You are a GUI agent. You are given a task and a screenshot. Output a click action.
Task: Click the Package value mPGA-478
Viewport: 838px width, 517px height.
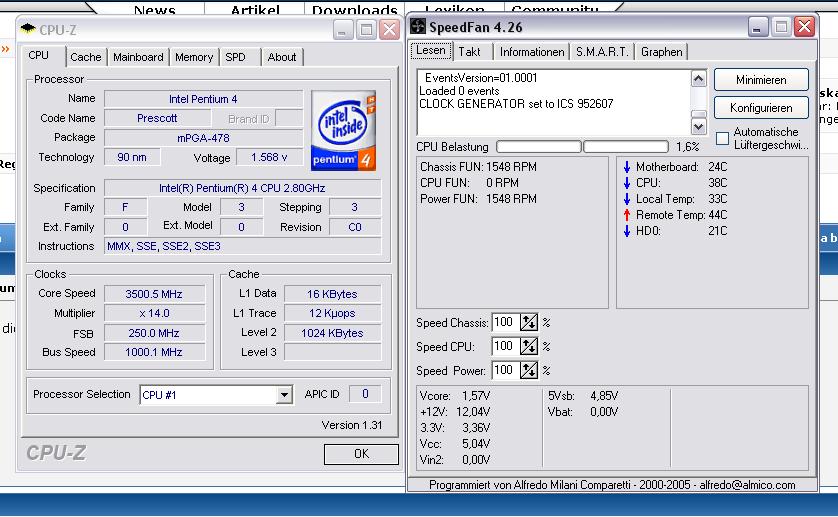[204, 138]
